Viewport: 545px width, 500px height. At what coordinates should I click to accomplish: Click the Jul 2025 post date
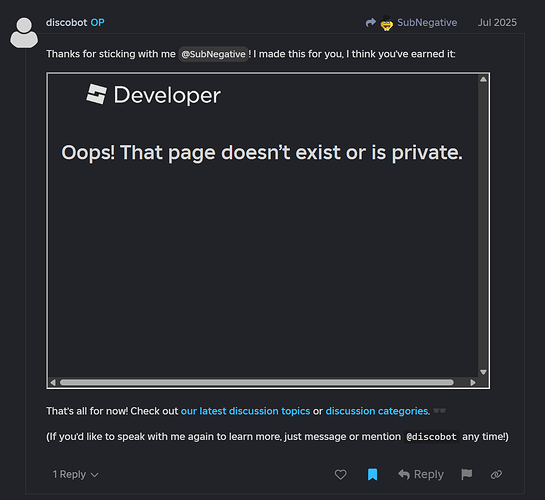click(497, 23)
